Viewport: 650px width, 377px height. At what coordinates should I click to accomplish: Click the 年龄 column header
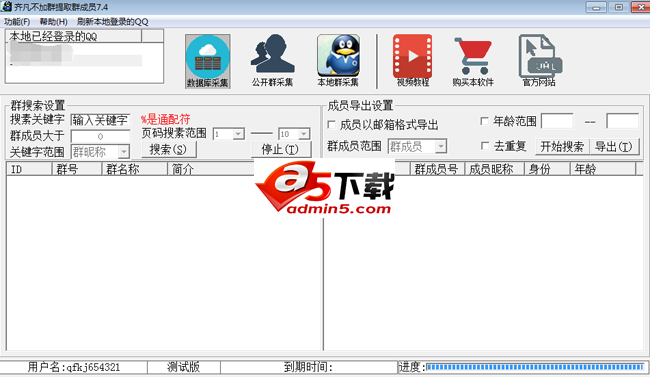603,169
